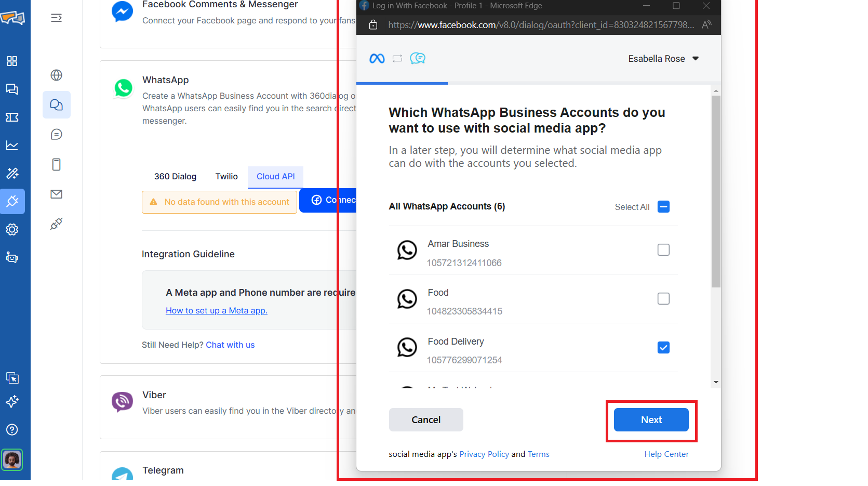Click the Integration Guideline heading

[188, 254]
